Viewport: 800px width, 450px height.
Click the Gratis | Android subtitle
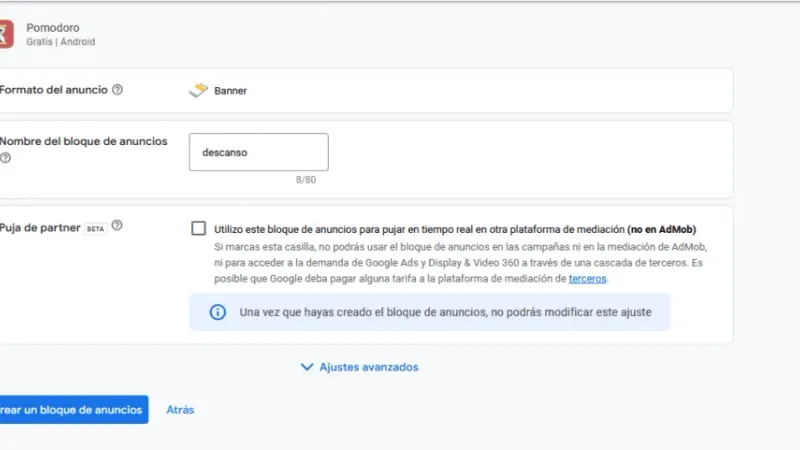point(60,43)
